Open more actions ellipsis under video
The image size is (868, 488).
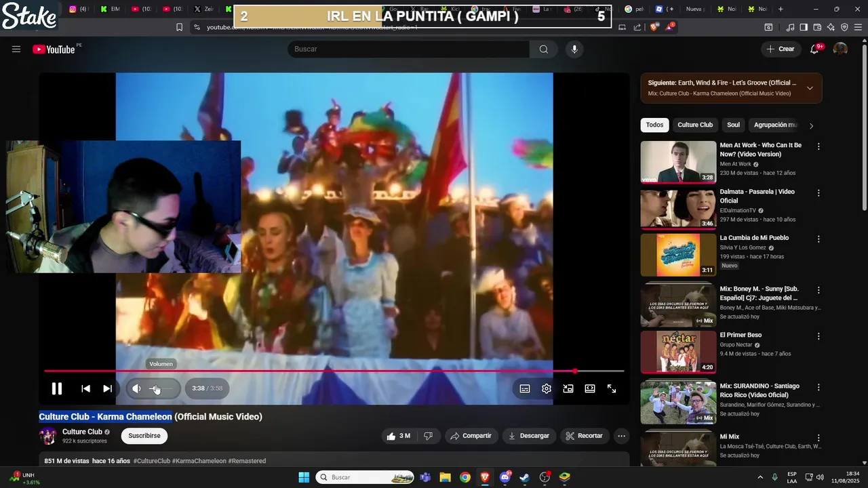click(x=621, y=436)
